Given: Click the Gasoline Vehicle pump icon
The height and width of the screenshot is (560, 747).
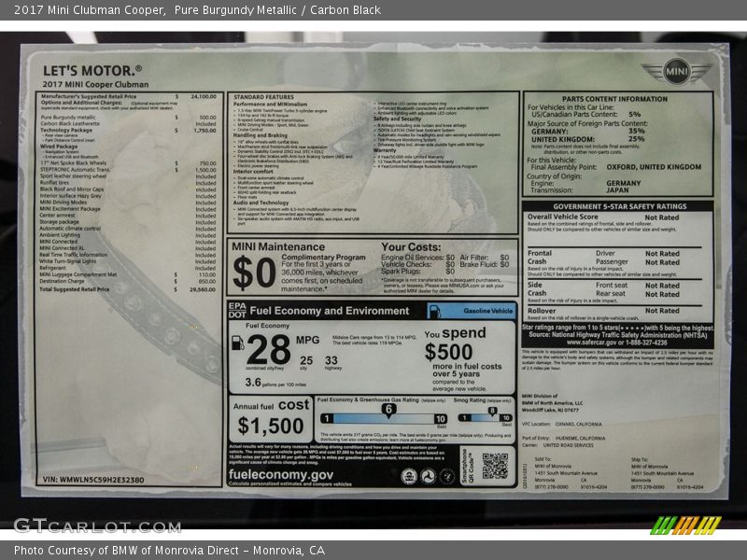Looking at the screenshot, I should click(x=434, y=312).
